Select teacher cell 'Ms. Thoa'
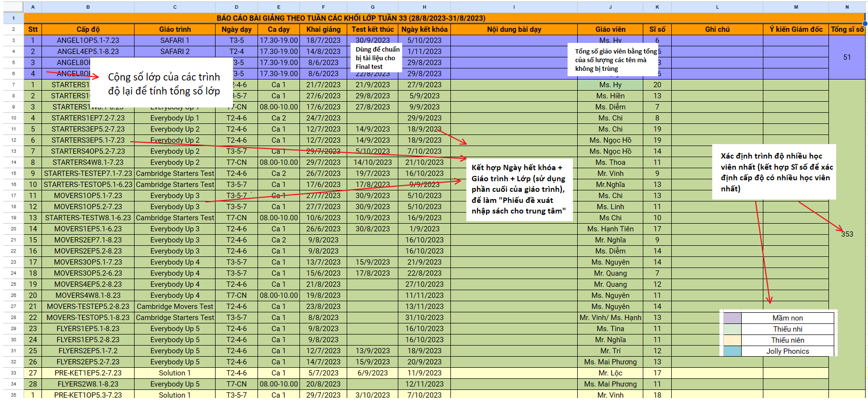The width and height of the screenshot is (868, 401). tap(610, 162)
